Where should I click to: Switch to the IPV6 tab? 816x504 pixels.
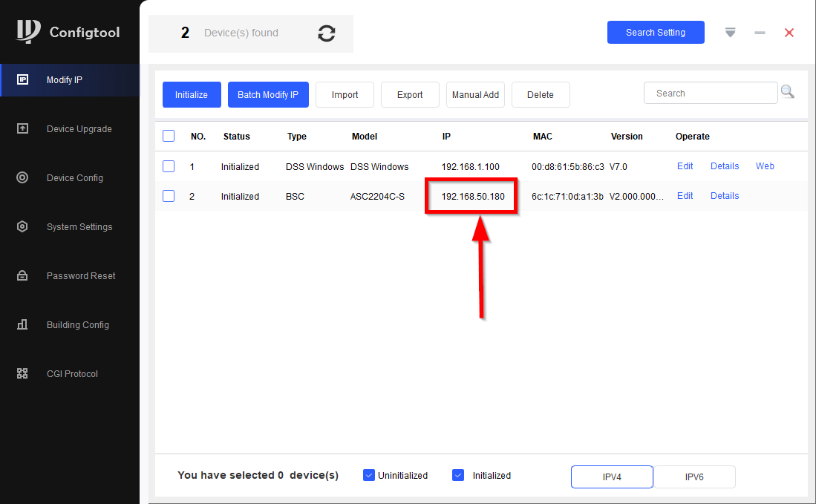694,477
